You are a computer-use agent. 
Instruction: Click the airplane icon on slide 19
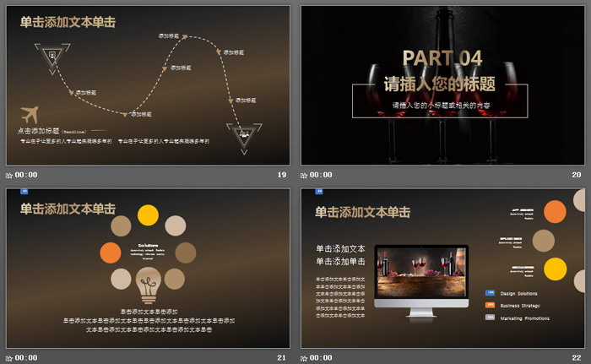pos(30,115)
